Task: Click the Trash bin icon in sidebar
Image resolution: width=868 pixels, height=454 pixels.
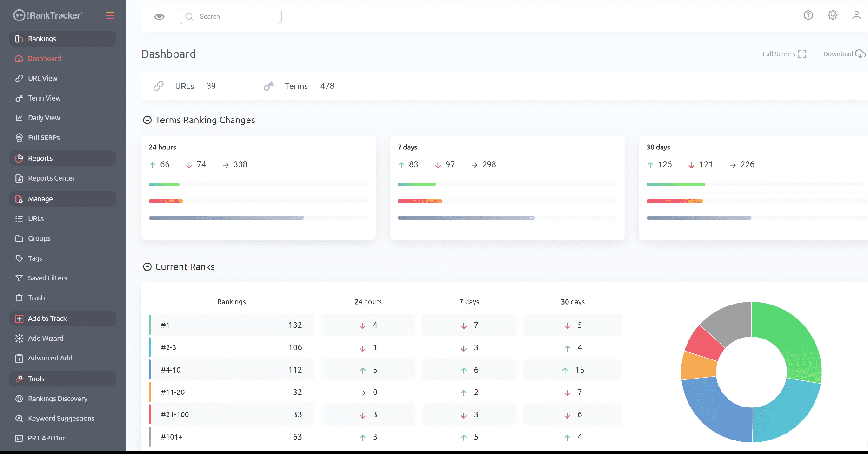Action: pyautogui.click(x=19, y=298)
